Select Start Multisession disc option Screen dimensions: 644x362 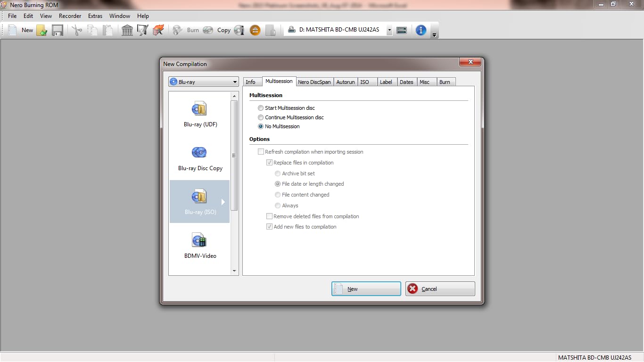tap(261, 108)
